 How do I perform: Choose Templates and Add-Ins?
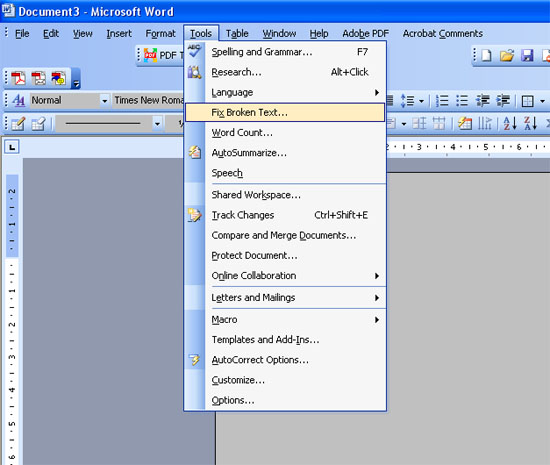click(x=285, y=340)
